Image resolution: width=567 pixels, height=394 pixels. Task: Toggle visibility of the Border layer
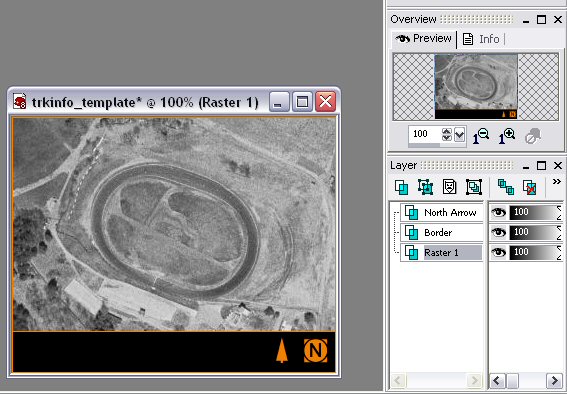point(498,232)
